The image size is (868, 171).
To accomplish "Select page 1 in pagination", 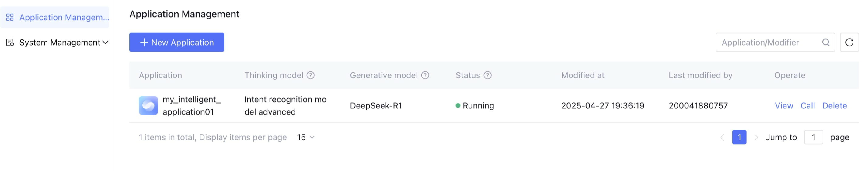I will (x=739, y=137).
